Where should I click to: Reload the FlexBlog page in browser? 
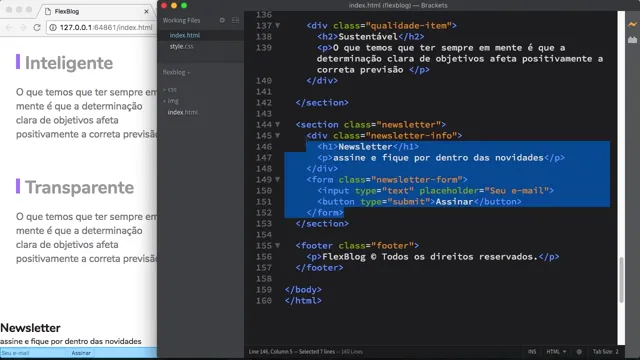pyautogui.click(x=37, y=27)
